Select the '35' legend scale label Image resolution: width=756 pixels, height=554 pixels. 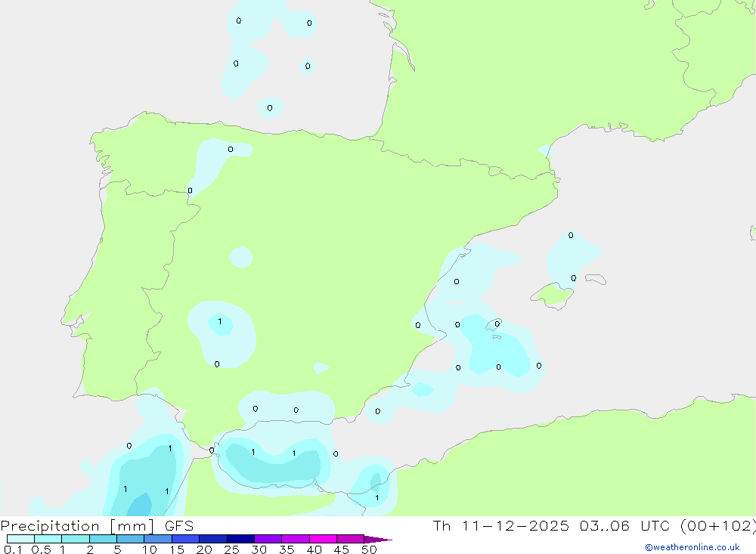click(x=287, y=549)
